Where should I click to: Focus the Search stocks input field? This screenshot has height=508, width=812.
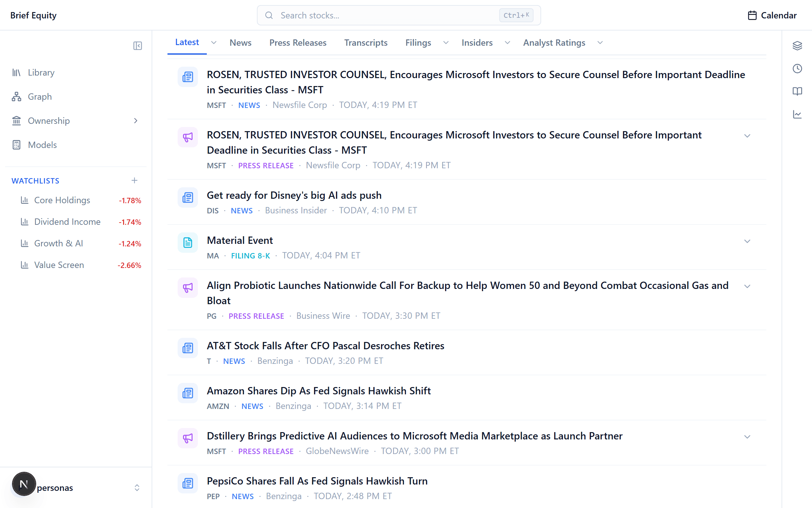399,16
